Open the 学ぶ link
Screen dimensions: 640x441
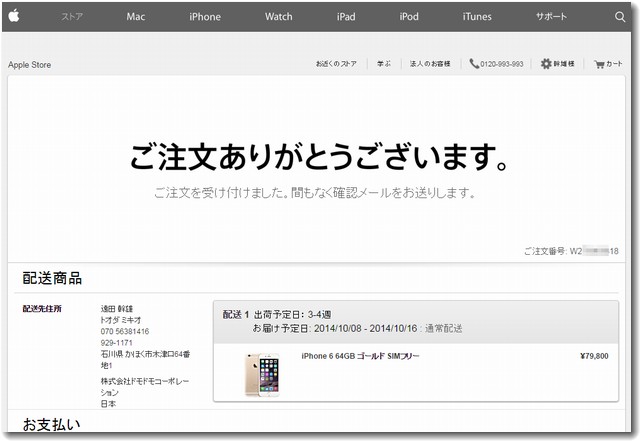pyautogui.click(x=384, y=64)
